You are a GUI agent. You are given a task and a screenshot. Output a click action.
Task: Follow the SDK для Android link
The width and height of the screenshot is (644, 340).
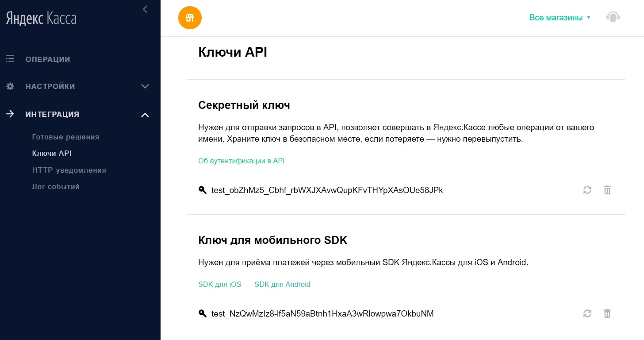point(283,284)
